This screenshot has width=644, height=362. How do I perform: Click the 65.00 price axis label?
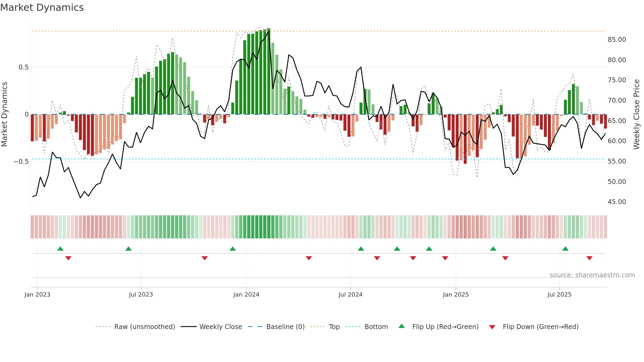point(617,121)
